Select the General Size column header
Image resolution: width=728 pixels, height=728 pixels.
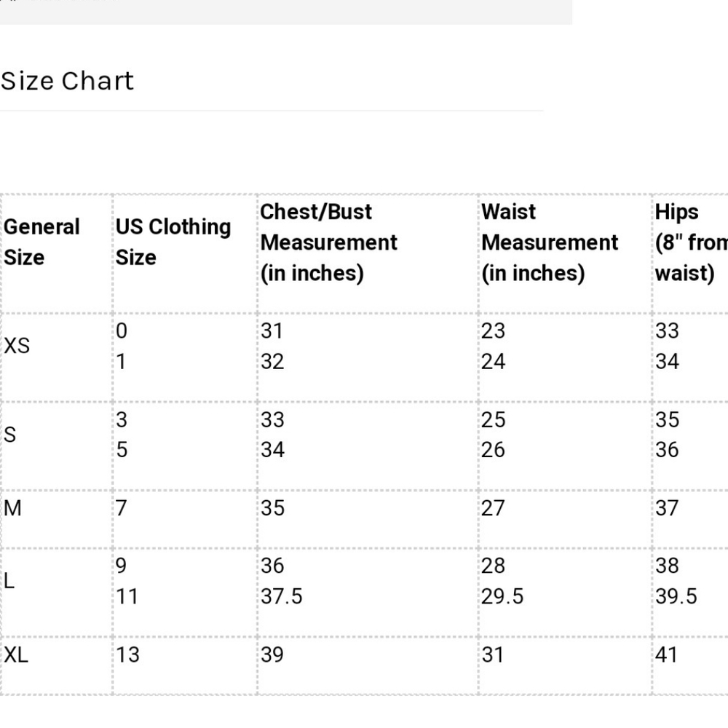point(41,242)
